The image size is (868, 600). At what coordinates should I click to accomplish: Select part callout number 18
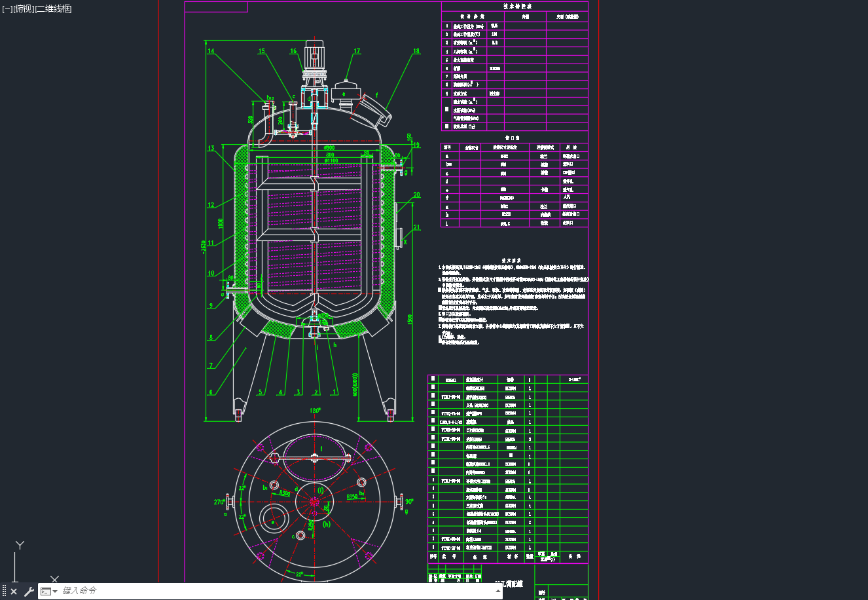click(416, 51)
